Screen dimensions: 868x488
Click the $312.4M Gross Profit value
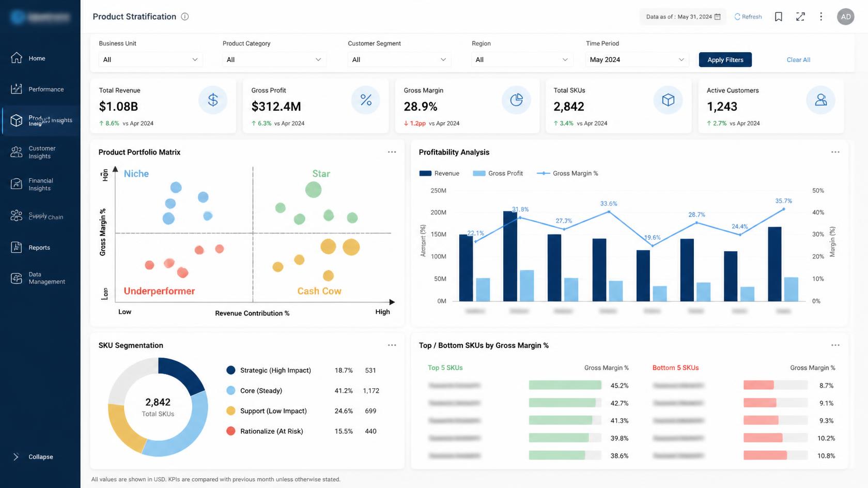[276, 106]
